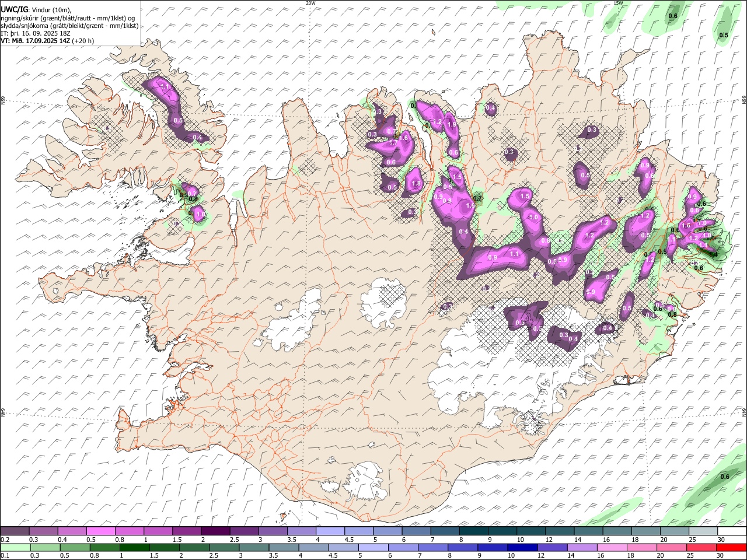Click the 3 swatch in top legend row
This screenshot has height=560, width=747.
click(273, 531)
